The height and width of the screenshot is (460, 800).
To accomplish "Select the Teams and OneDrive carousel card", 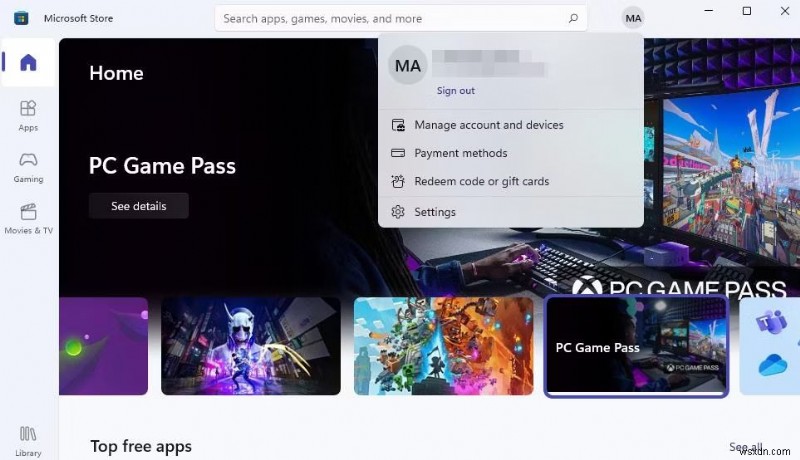I will [x=770, y=346].
